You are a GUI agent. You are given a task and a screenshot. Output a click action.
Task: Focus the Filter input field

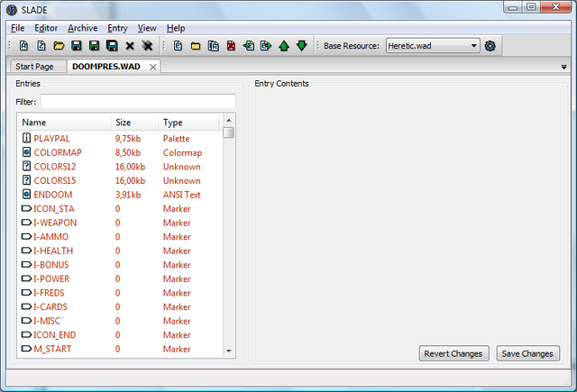point(138,102)
